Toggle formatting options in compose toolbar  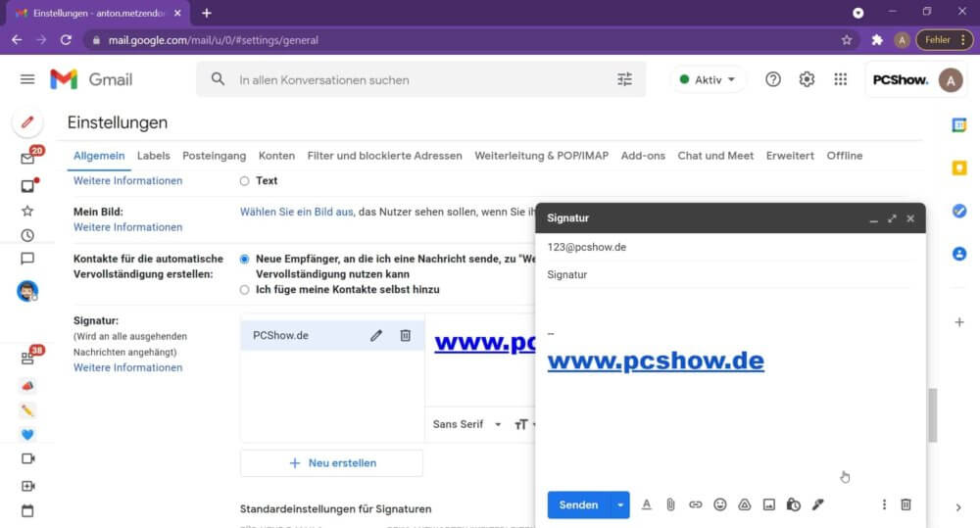click(x=647, y=504)
